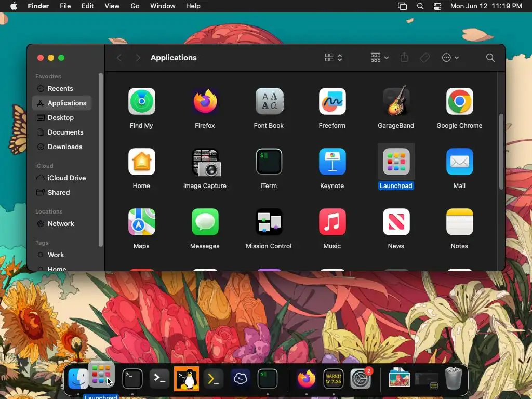
Task: Open the View menu
Action: (112, 6)
